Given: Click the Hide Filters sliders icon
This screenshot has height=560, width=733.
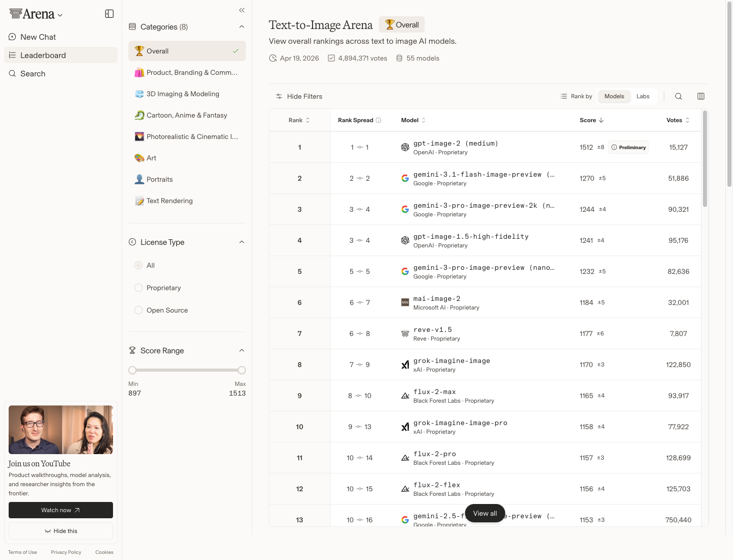Looking at the screenshot, I should point(279,96).
